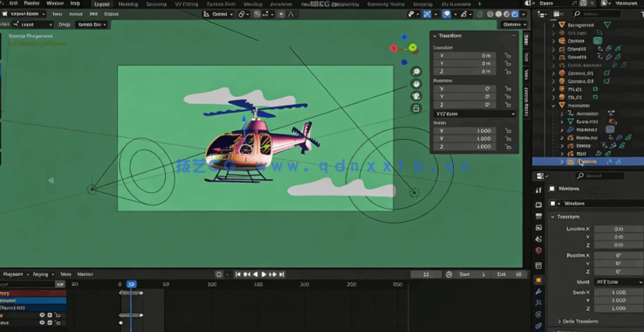Click the lock camera to view padlock icon

pyautogui.click(x=416, y=108)
